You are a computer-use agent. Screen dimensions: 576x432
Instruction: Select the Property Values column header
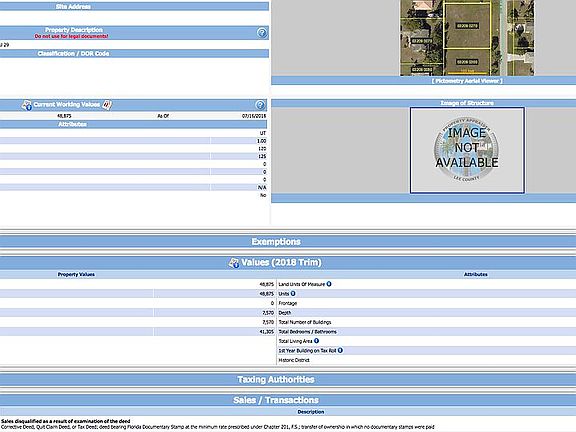point(76,274)
